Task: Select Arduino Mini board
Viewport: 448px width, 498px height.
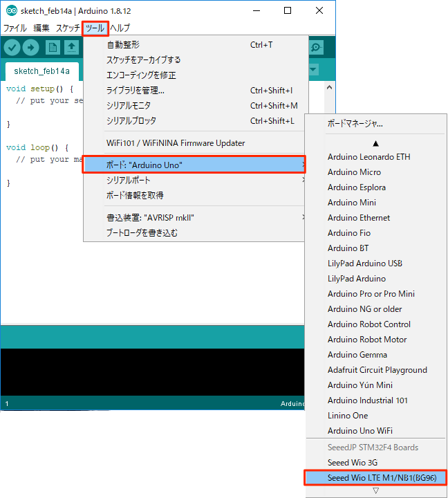Action: (x=376, y=203)
